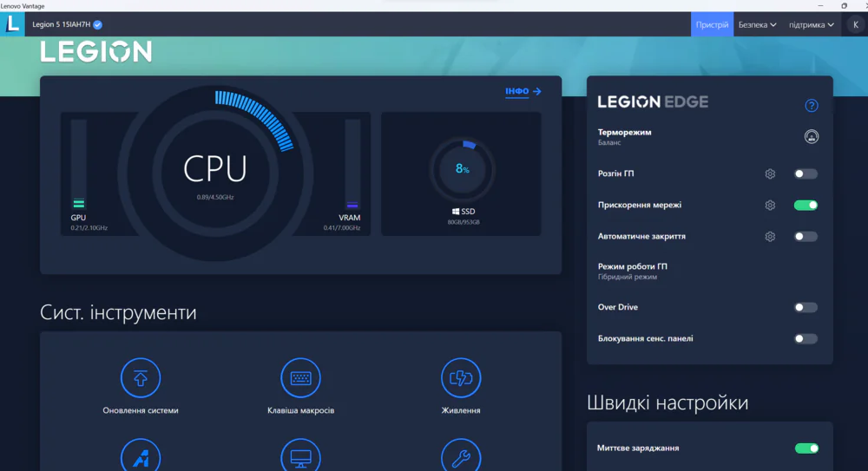Turn on the Over Drive toggle

tap(806, 307)
